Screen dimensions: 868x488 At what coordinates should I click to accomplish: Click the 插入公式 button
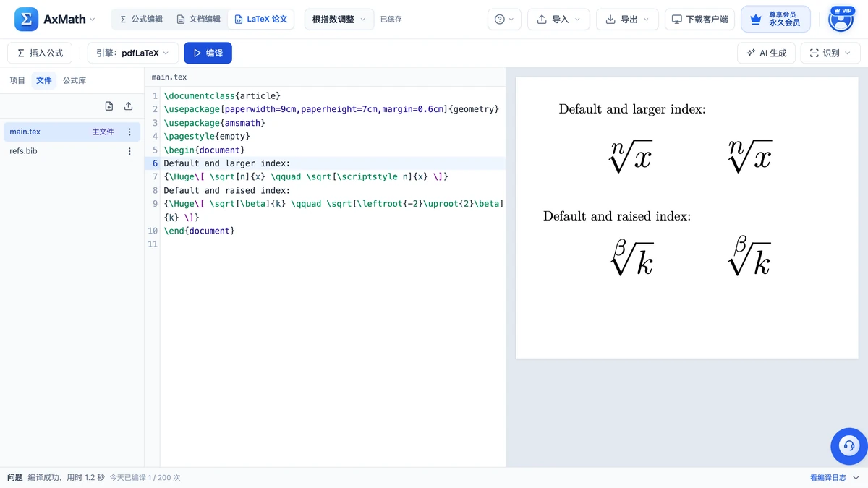tap(40, 53)
